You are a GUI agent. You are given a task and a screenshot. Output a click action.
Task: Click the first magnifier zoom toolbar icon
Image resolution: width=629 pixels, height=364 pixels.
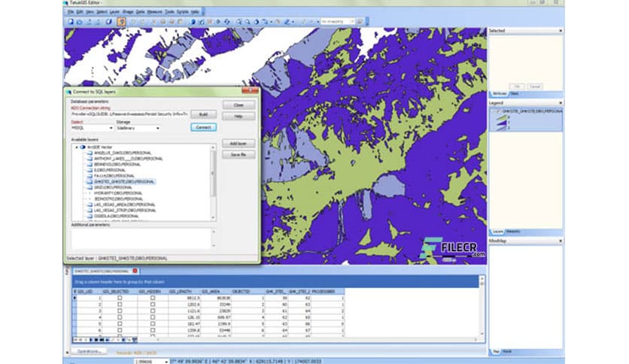click(x=239, y=22)
